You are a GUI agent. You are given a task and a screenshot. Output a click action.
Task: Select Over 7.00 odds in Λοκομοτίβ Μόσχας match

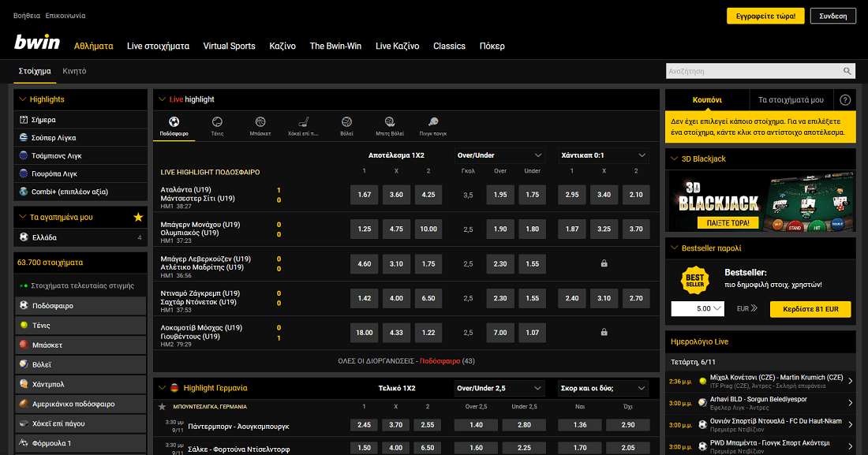(499, 333)
